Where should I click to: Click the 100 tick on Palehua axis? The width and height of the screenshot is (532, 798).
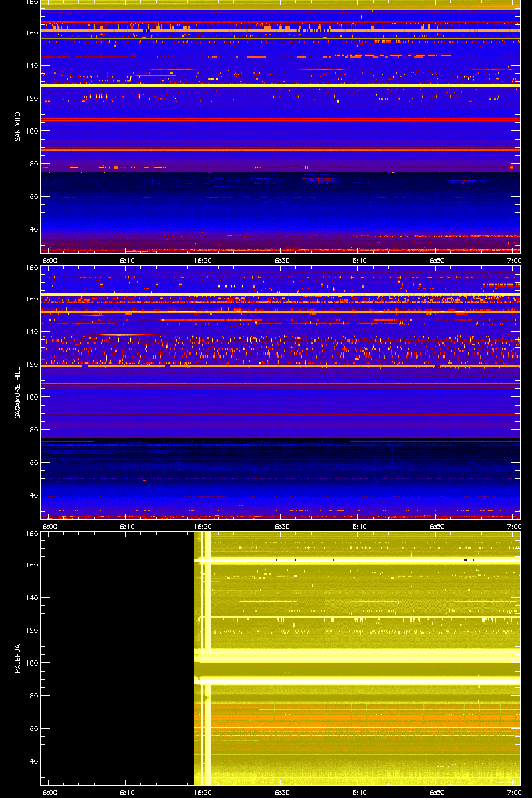[x=31, y=663]
